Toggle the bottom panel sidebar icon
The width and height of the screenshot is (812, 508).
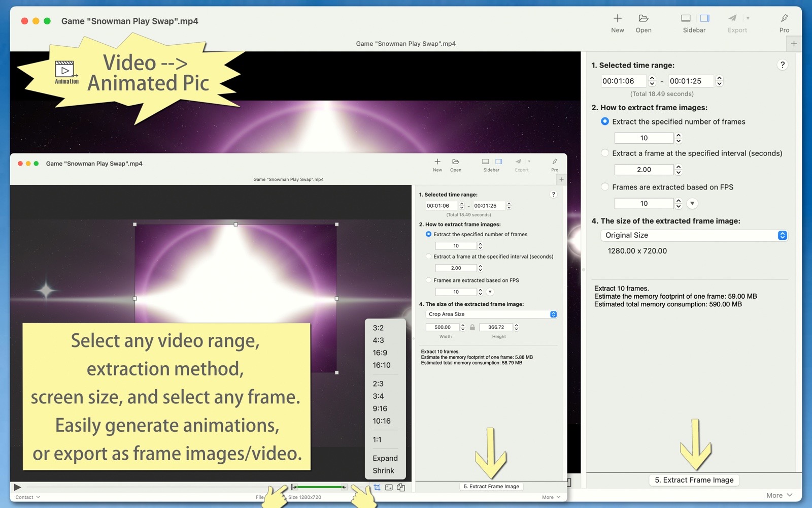coord(686,18)
